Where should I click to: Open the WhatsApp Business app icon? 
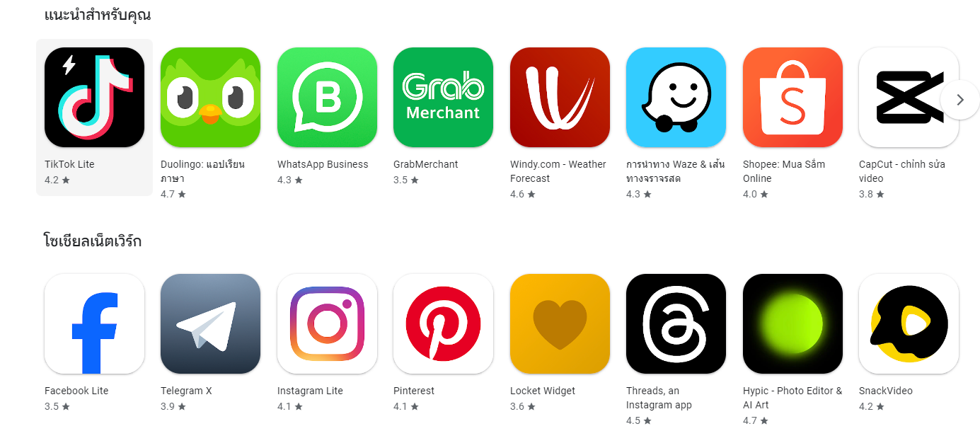tap(327, 97)
